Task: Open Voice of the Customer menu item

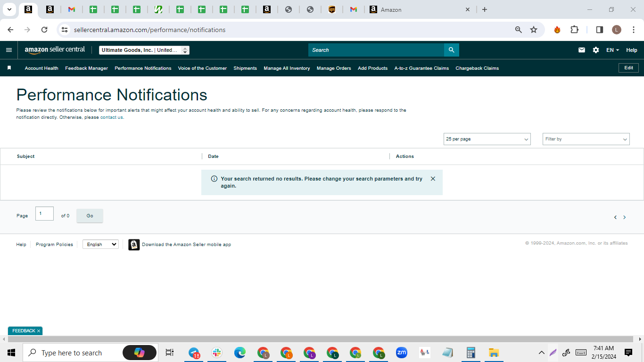Action: coord(202,68)
